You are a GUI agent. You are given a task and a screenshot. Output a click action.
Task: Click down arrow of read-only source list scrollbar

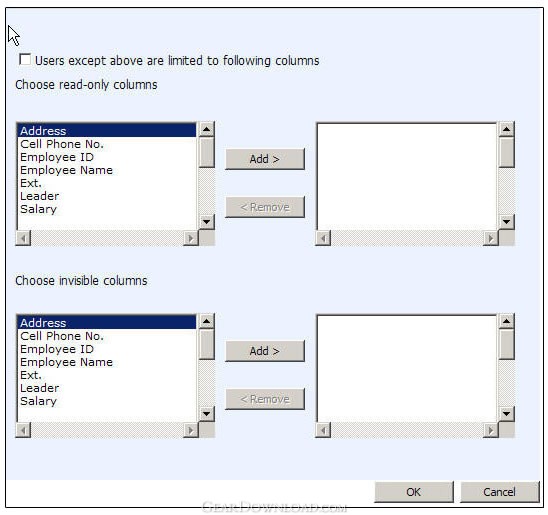(207, 222)
